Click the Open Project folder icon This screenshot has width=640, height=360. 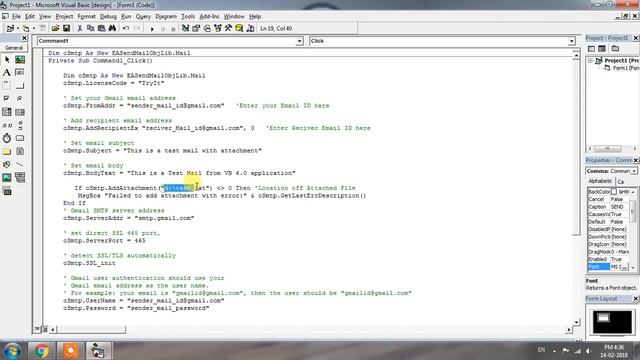pos(55,28)
